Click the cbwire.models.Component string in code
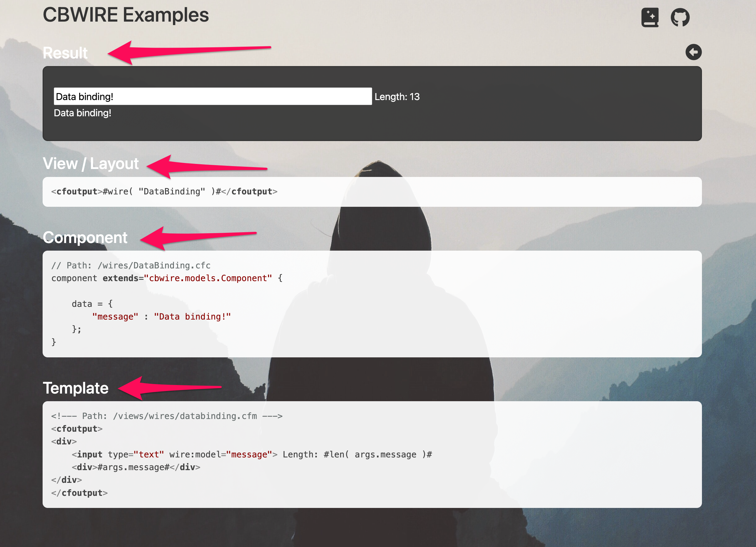Image resolution: width=756 pixels, height=547 pixels. coord(208,278)
